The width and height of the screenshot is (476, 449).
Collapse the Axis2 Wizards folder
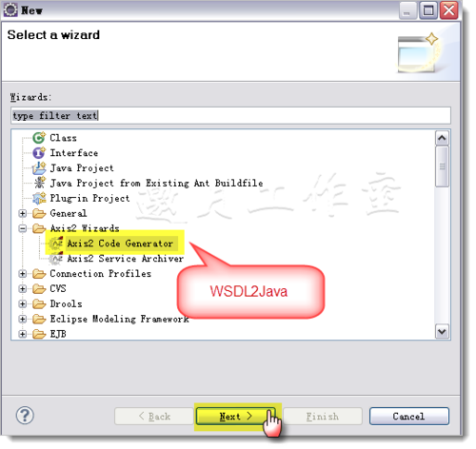(22, 228)
